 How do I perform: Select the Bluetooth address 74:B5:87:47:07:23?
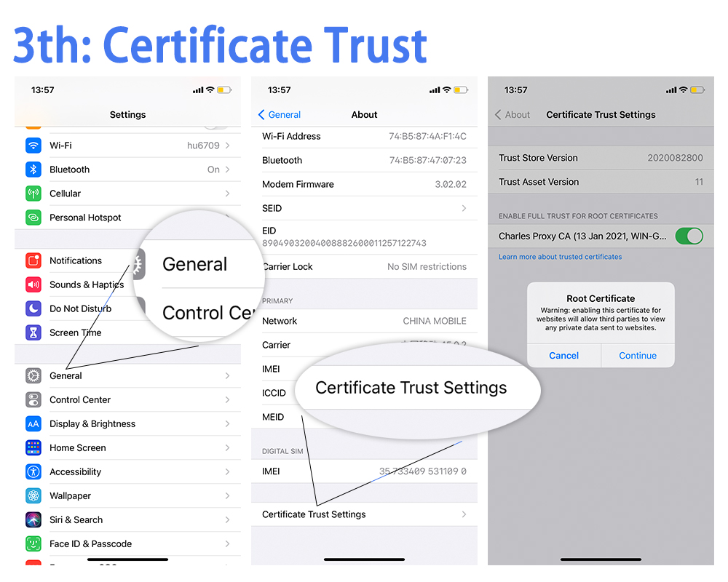click(x=427, y=160)
